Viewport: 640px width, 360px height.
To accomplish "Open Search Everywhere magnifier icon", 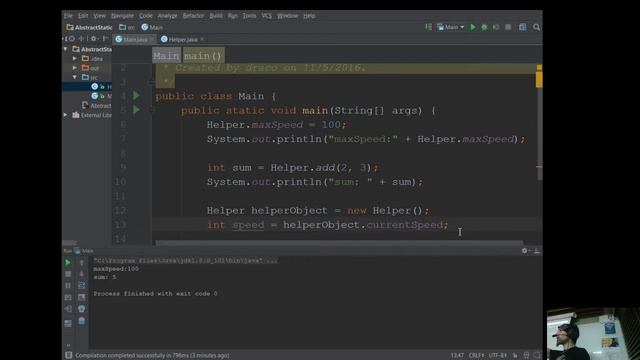I will pos(536,27).
